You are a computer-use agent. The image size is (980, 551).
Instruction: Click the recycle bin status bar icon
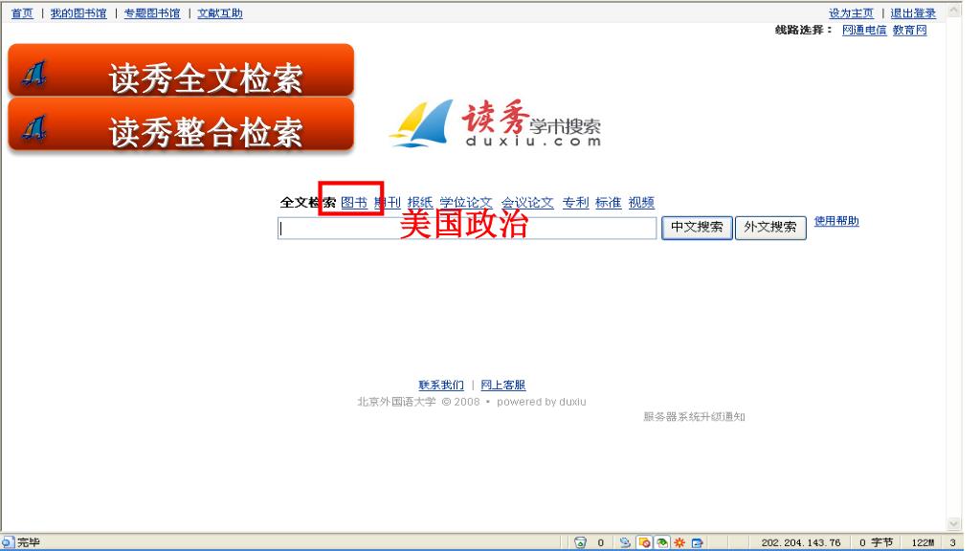pos(580,542)
